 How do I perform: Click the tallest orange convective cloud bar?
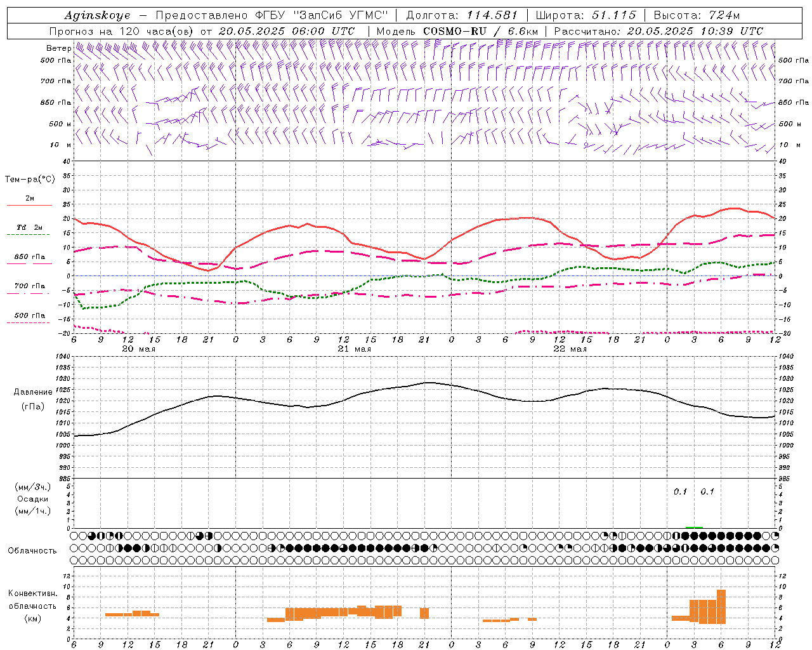[721, 607]
